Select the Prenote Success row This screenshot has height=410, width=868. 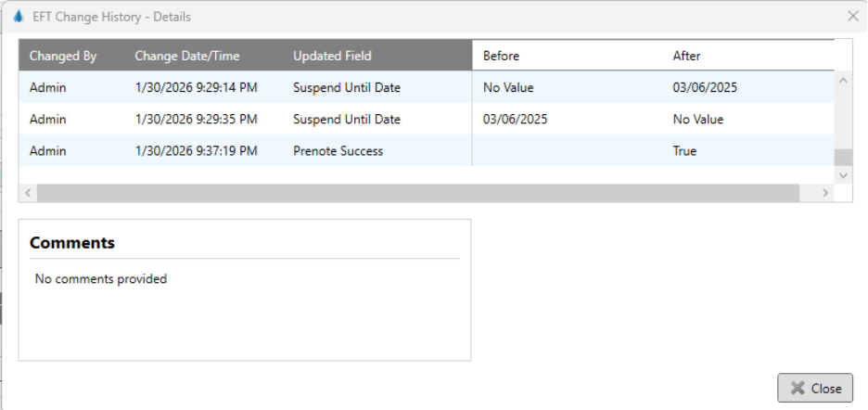[x=338, y=151]
